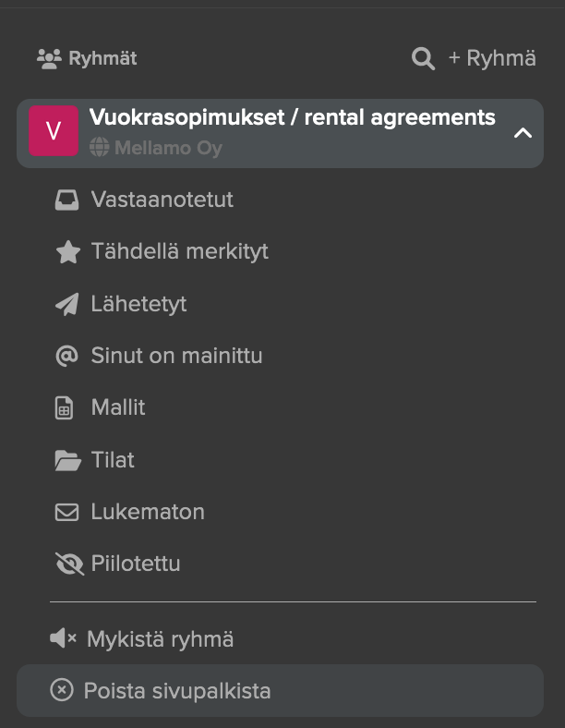The image size is (565, 728).
Task: Click the pink V group avatar
Action: 54,131
